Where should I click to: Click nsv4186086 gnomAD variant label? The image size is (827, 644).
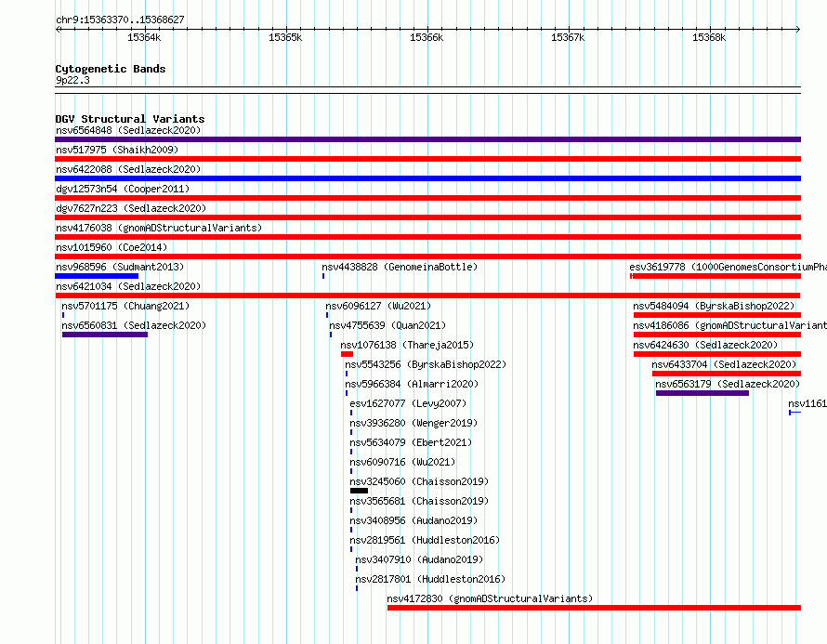click(x=730, y=325)
